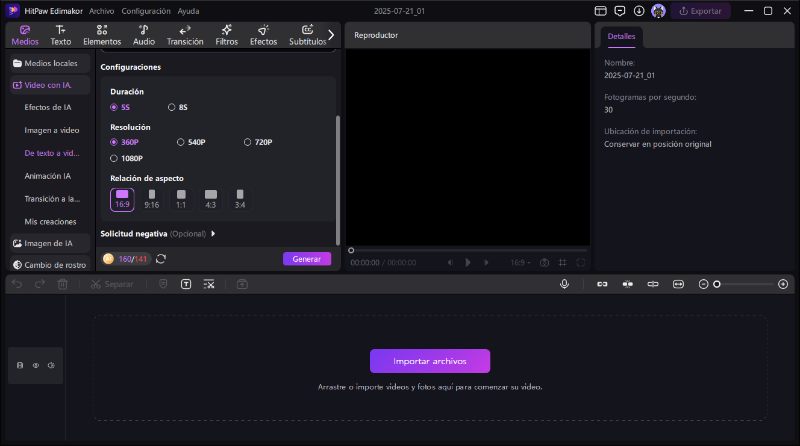Open the layout switch icon

pyautogui.click(x=601, y=11)
